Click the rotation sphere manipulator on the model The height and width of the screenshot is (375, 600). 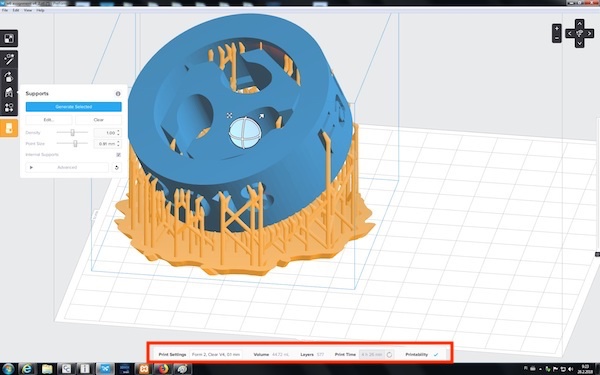245,133
